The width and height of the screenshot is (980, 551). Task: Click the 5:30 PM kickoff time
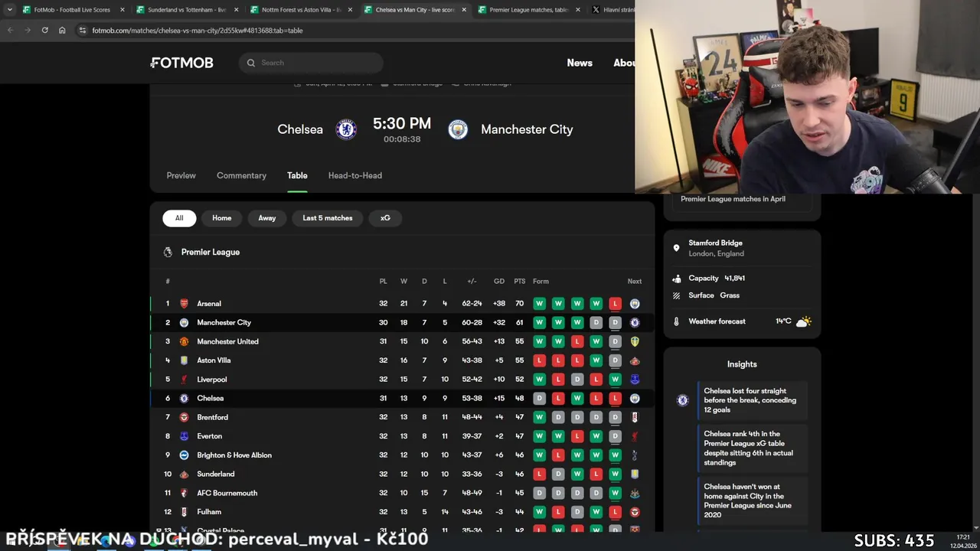[402, 124]
